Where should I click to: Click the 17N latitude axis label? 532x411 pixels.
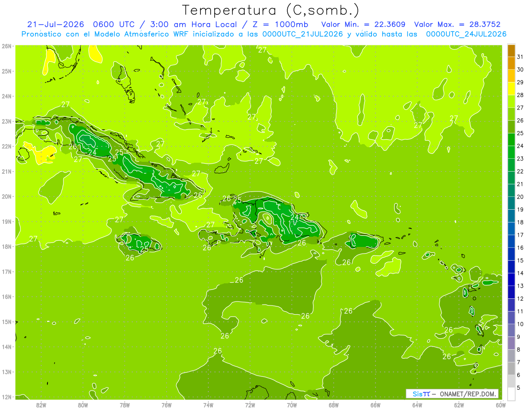click(6, 271)
